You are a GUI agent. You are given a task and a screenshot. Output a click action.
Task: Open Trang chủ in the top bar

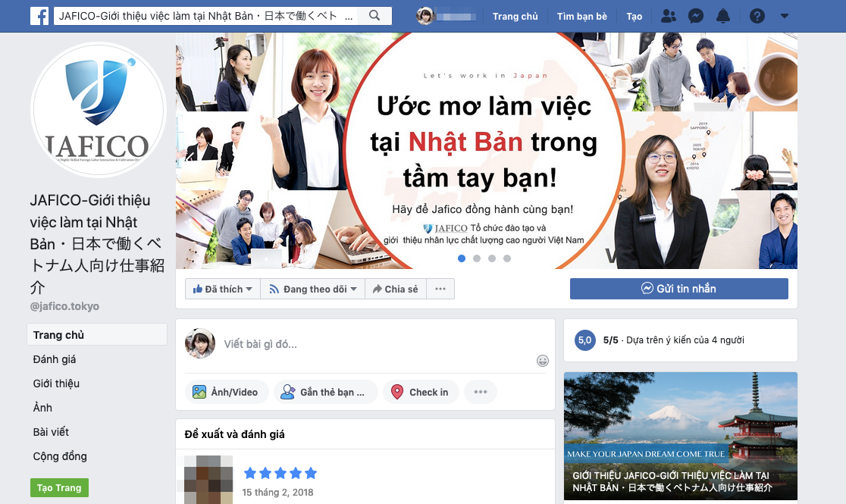pyautogui.click(x=515, y=16)
